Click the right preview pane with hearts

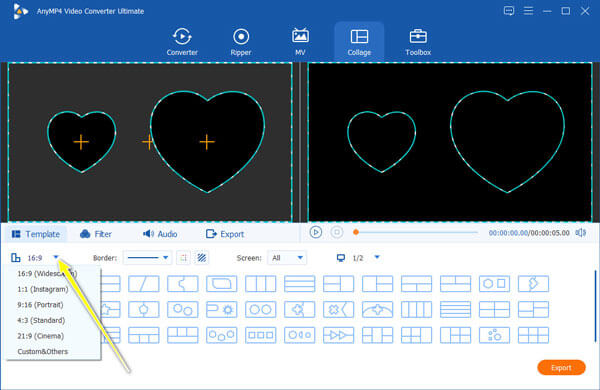pos(450,142)
